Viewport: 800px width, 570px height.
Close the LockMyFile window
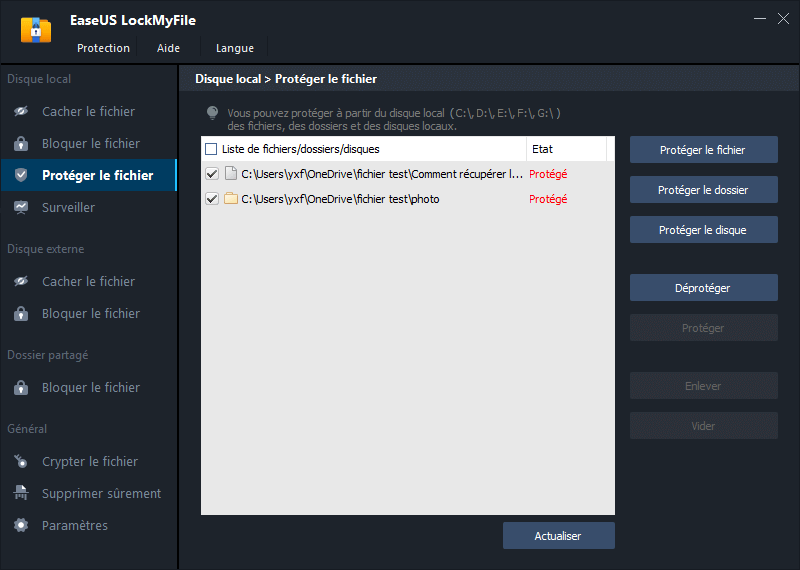783,19
